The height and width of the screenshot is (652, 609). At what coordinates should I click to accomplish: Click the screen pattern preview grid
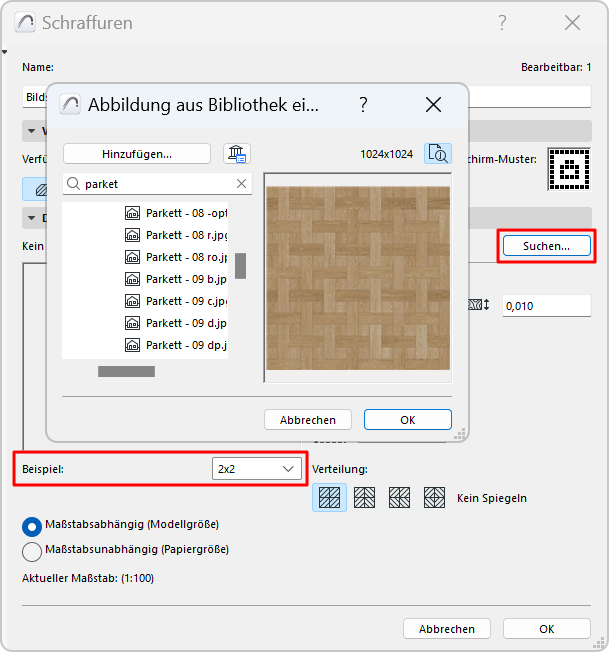[x=569, y=169]
